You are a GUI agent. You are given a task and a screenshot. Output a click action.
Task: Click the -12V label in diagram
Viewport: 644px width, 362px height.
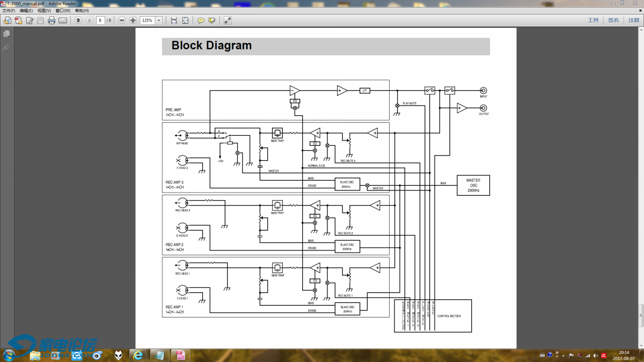click(x=220, y=161)
